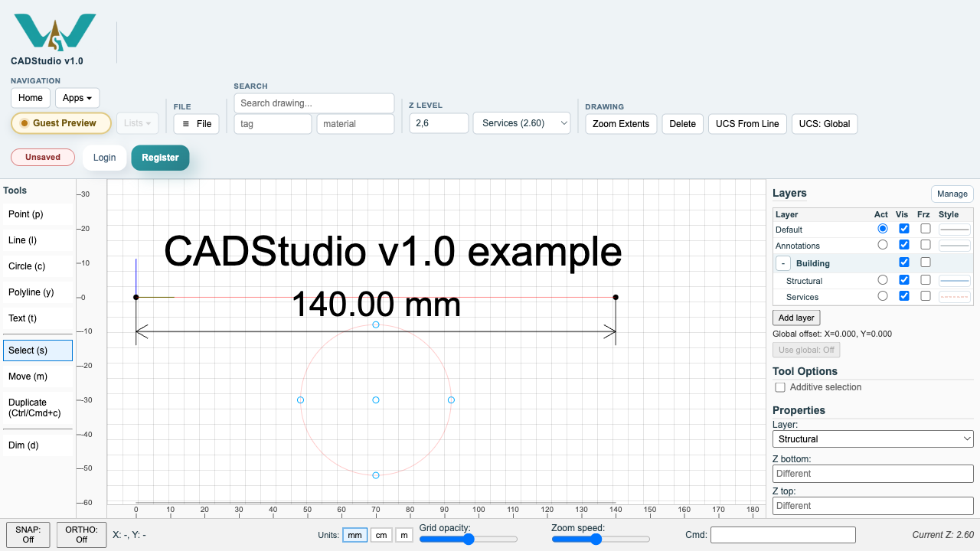Set Annotations as the active layer
This screenshot has height=551, width=980.
[x=883, y=245]
